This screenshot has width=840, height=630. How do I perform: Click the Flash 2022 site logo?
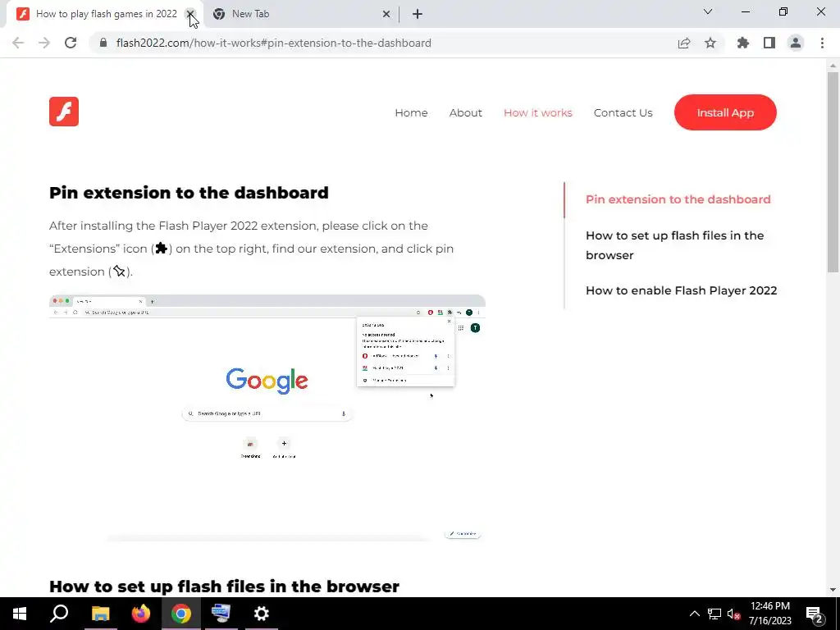[x=64, y=112]
